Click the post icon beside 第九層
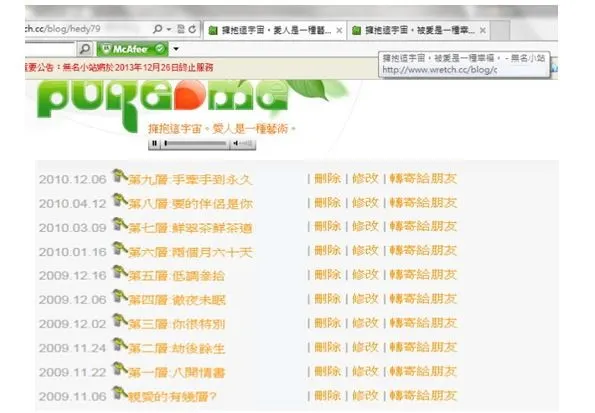 click(x=120, y=176)
